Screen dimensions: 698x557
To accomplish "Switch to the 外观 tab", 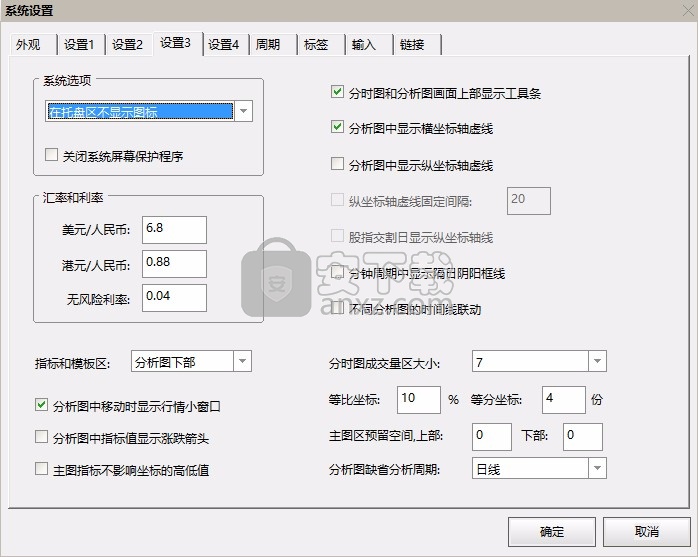I will click(33, 45).
